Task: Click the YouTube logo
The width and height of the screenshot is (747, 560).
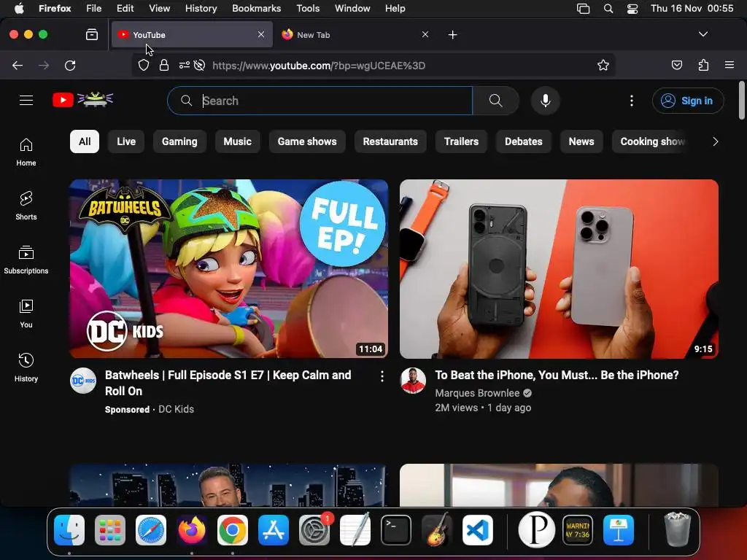Action: click(x=83, y=100)
